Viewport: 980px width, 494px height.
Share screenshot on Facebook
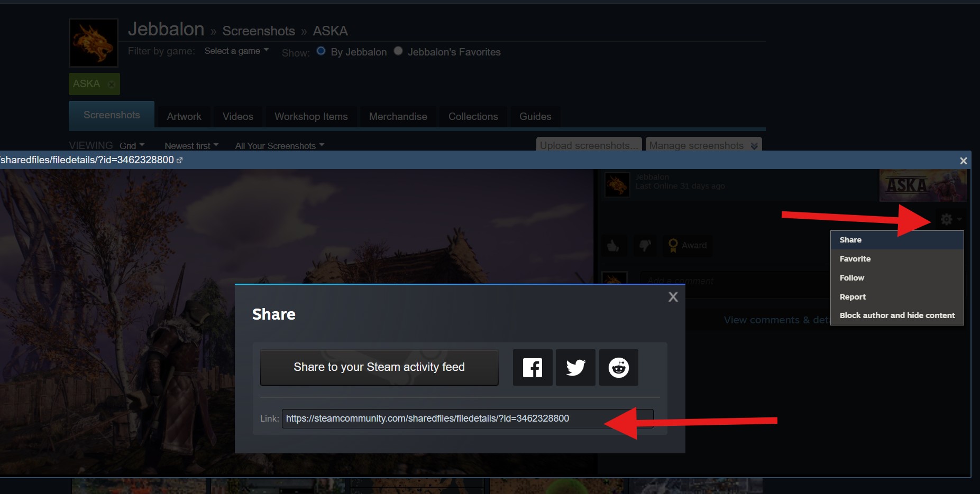pos(533,367)
